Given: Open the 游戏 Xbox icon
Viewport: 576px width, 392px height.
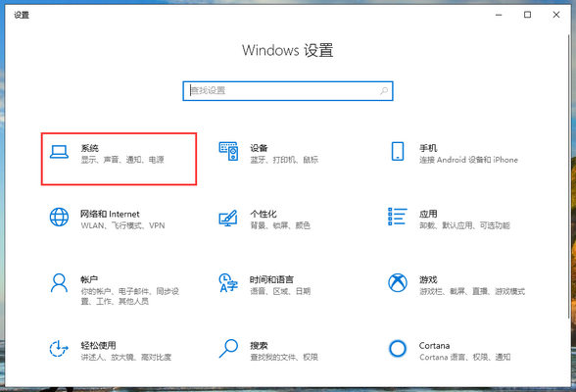Looking at the screenshot, I should [398, 283].
